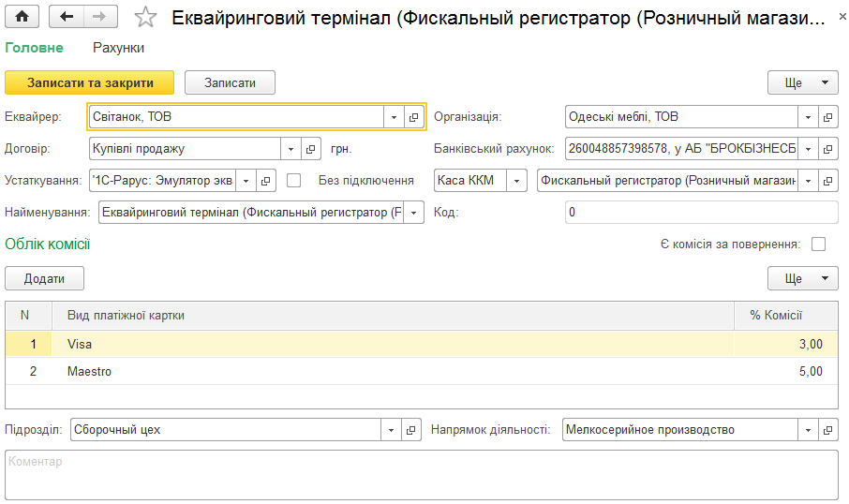The width and height of the screenshot is (849, 504).
Task: Expand Найменування dropdown list
Action: [x=413, y=213]
